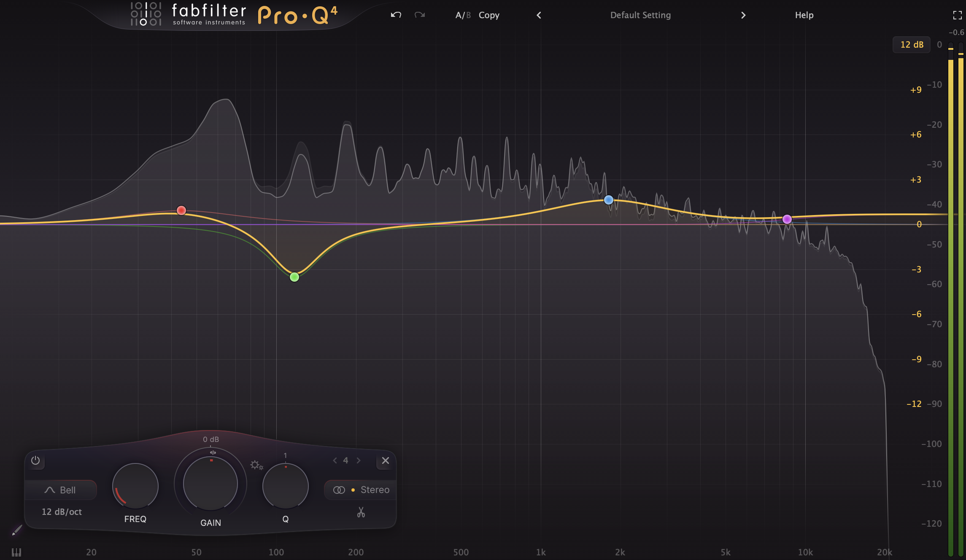Screen dimensions: 966x560
Task: Switch A/B state
Action: pos(463,15)
